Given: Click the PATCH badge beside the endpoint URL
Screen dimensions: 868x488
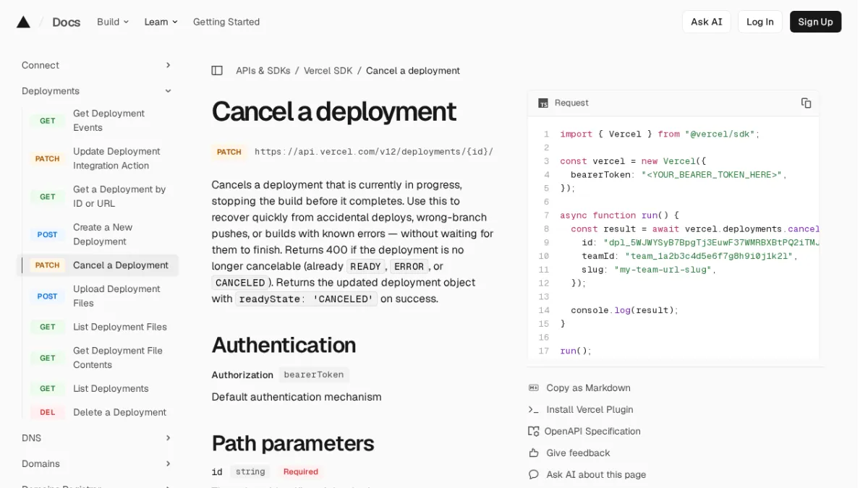Looking at the screenshot, I should [x=229, y=152].
